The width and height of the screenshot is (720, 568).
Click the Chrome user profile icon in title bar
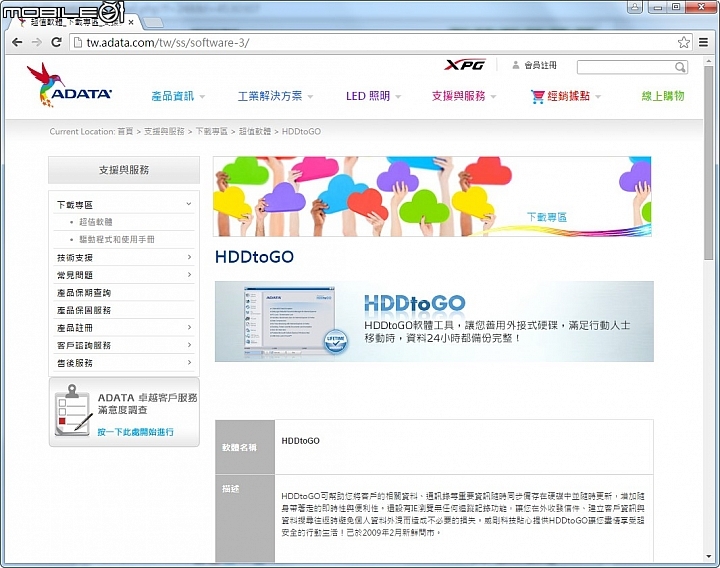click(635, 6)
